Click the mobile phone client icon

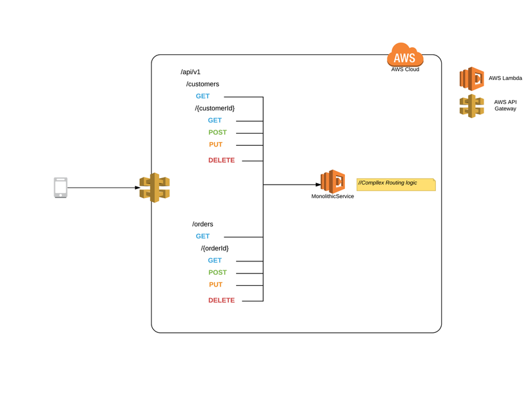point(61,187)
